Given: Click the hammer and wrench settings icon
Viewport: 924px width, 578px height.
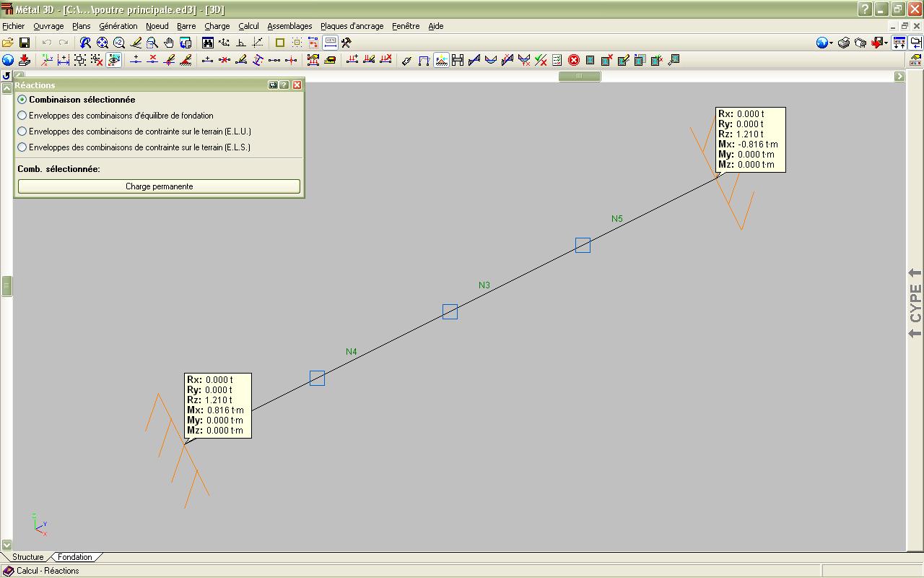Looking at the screenshot, I should click(x=346, y=43).
